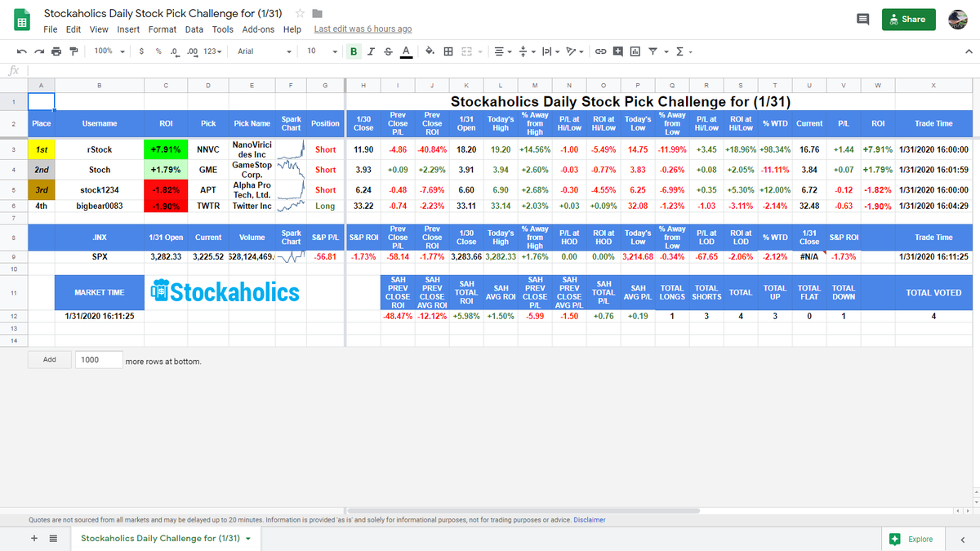Viewport: 980px width, 551px height.
Task: Open text wrapping dropdown
Action: (550, 51)
